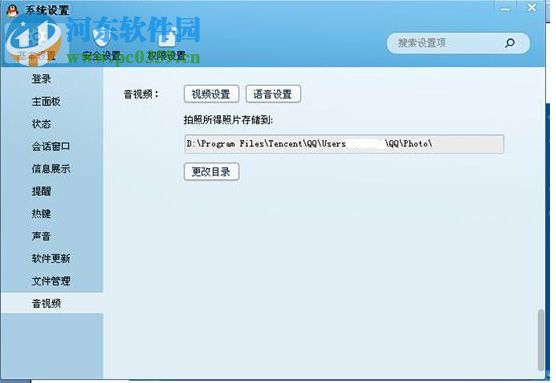Click the photo storage path field
Image resolution: width=556 pixels, height=383 pixels.
(344, 144)
